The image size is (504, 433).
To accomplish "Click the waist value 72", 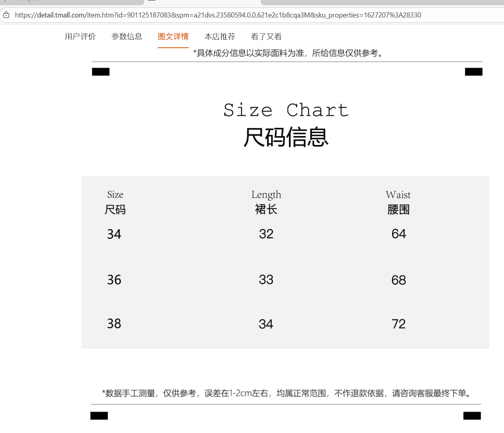I will [x=399, y=324].
